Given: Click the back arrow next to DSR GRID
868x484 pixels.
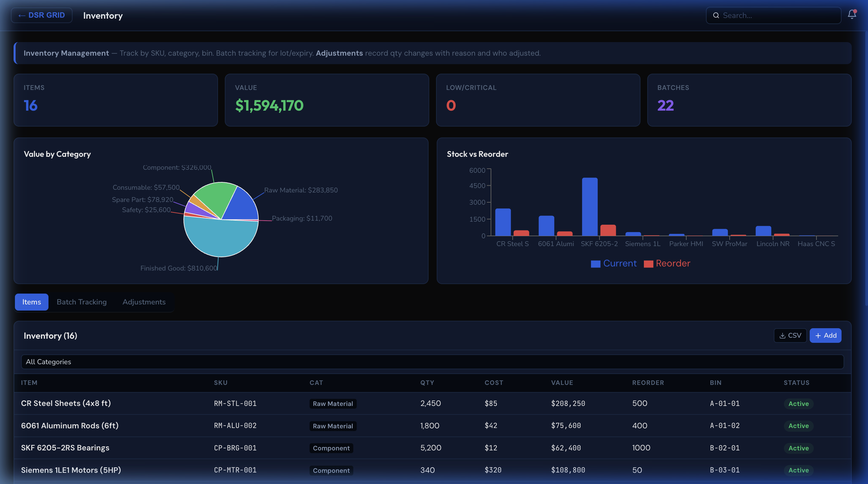Looking at the screenshot, I should click(x=22, y=15).
